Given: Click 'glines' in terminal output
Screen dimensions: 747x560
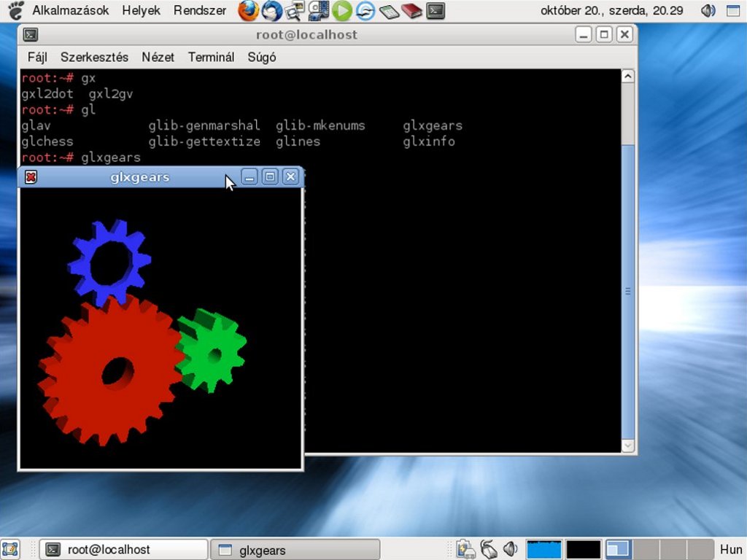Looking at the screenshot, I should pyautogui.click(x=298, y=141).
